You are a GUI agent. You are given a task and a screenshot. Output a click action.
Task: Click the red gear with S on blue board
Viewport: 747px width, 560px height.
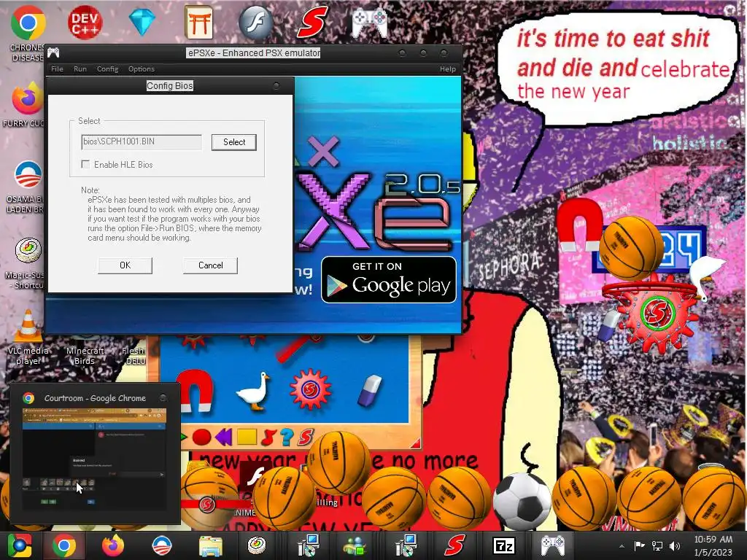(x=310, y=389)
